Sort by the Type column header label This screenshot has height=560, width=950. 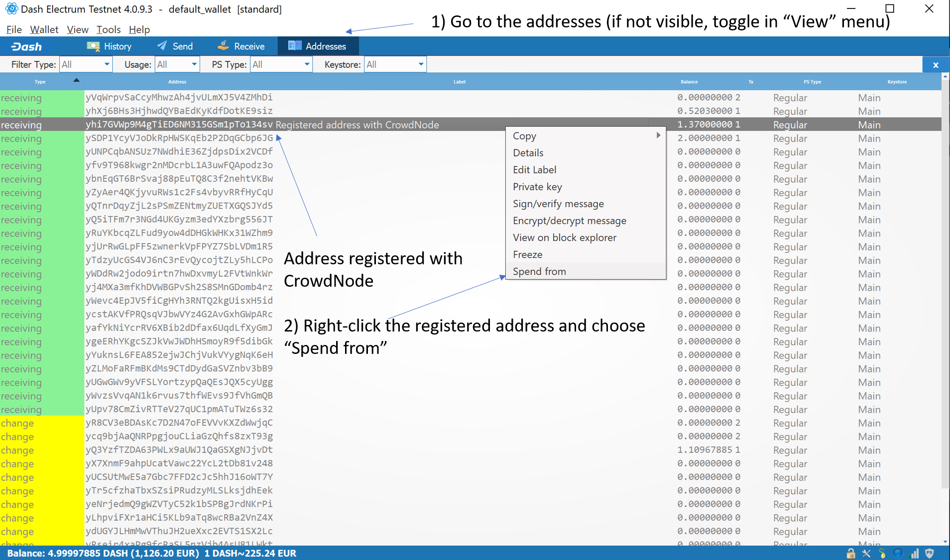point(40,82)
